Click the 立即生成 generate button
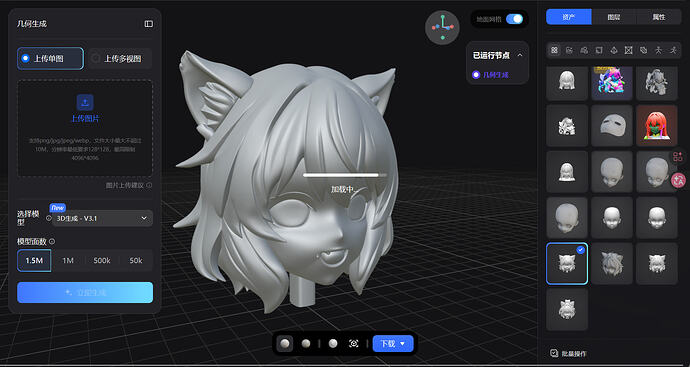Viewport: 690px width, 367px height. point(85,293)
